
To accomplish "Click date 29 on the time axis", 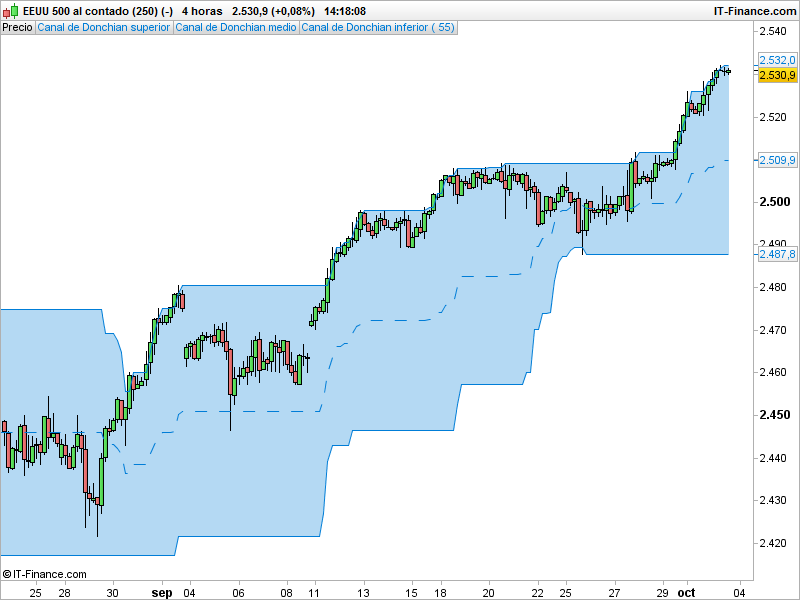I will tap(662, 593).
